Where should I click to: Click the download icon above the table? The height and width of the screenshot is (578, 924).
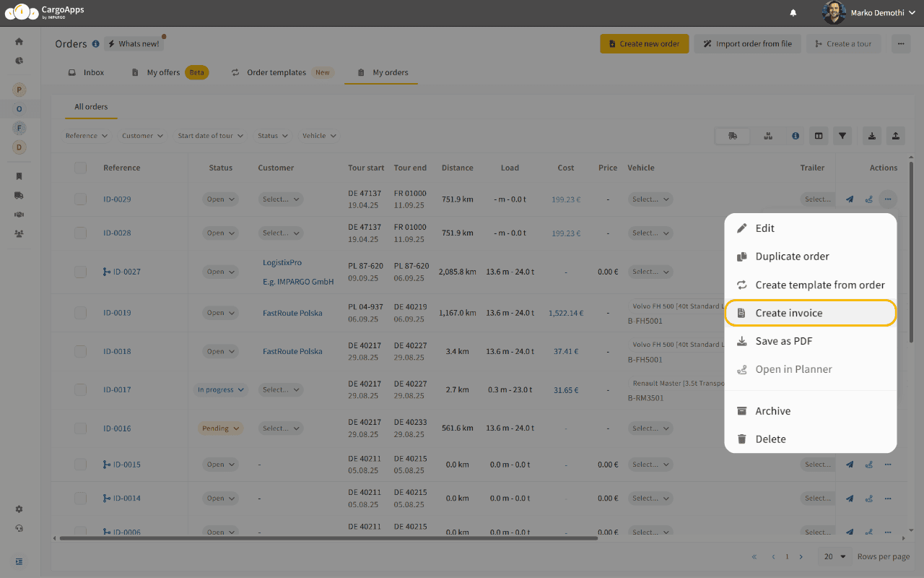(x=871, y=135)
